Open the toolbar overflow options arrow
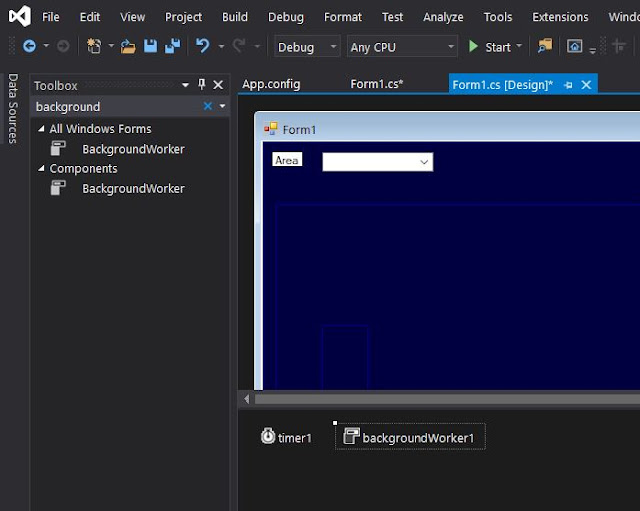The height and width of the screenshot is (511, 640). (593, 51)
